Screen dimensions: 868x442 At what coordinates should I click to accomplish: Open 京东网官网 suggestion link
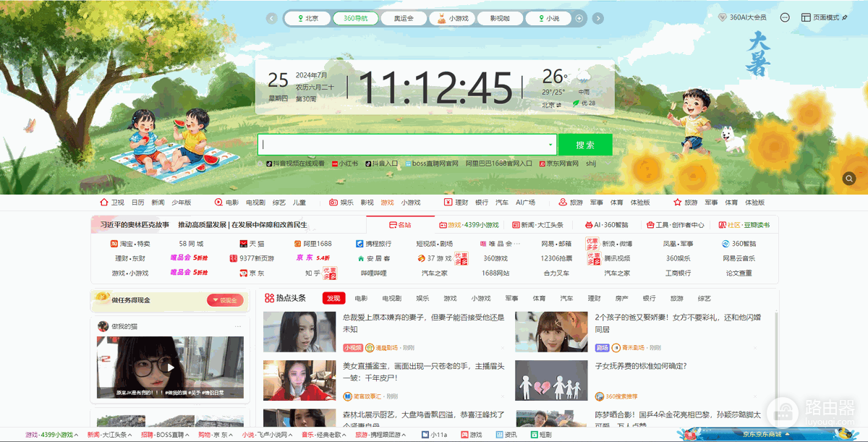(x=558, y=163)
